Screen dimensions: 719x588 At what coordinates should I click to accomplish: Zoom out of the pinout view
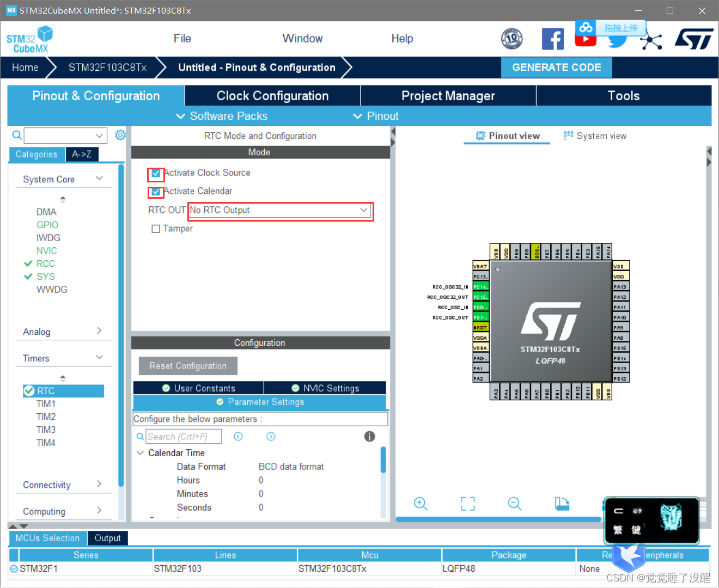click(514, 504)
